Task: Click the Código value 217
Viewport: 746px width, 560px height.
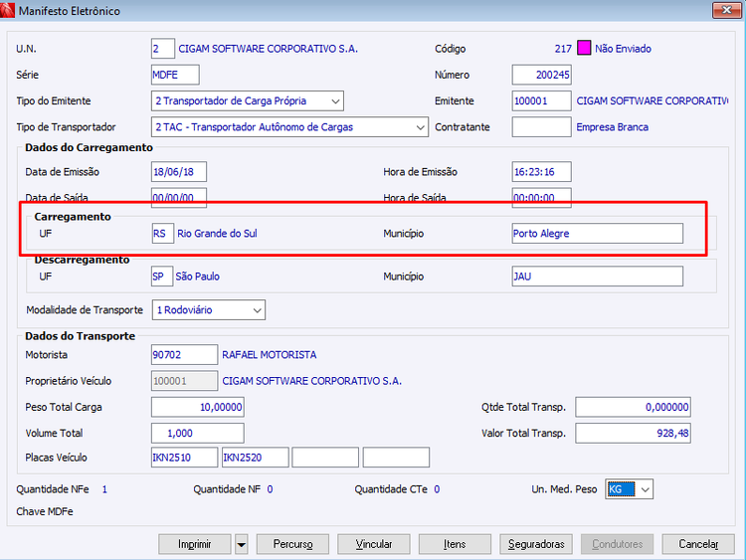Action: pos(563,49)
